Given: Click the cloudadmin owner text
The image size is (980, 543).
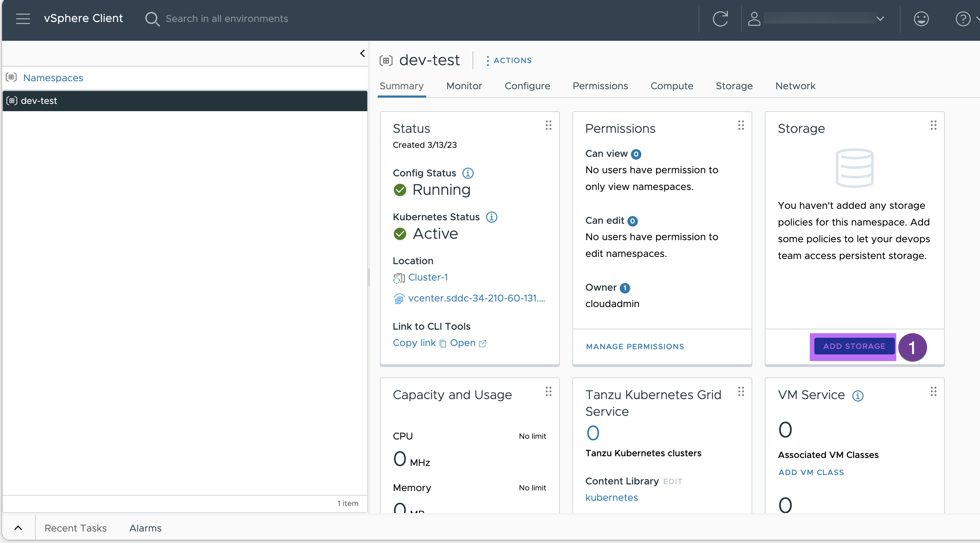Looking at the screenshot, I should tap(612, 304).
